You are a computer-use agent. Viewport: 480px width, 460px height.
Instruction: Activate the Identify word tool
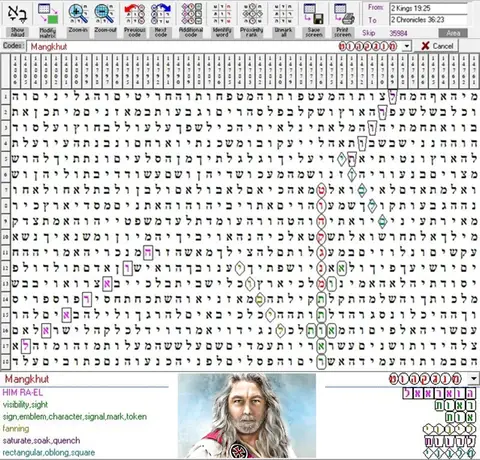(222, 19)
